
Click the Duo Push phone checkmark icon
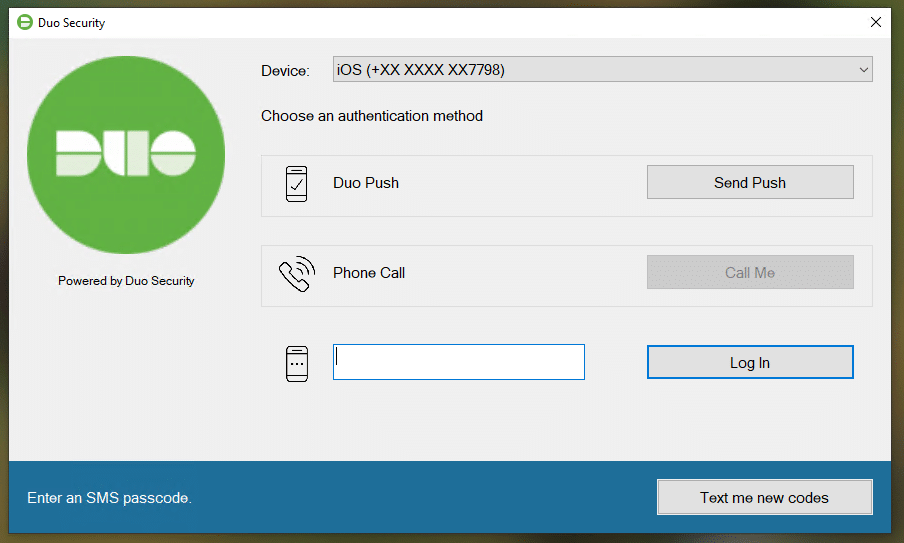[296, 184]
